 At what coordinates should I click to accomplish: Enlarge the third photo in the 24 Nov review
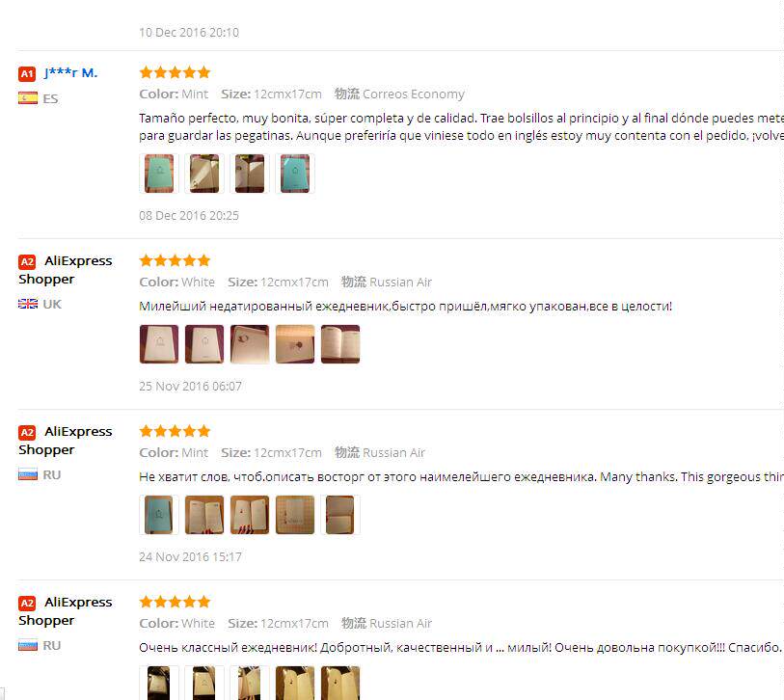pos(250,515)
